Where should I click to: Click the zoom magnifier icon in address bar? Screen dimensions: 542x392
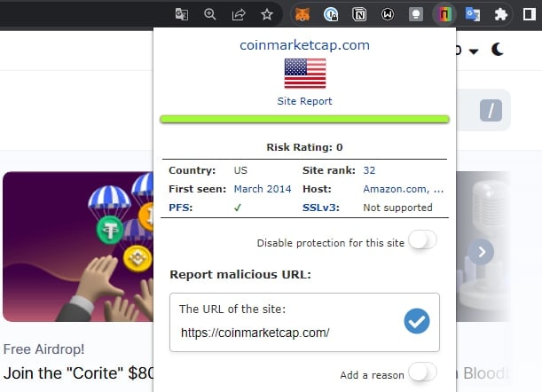click(x=210, y=14)
